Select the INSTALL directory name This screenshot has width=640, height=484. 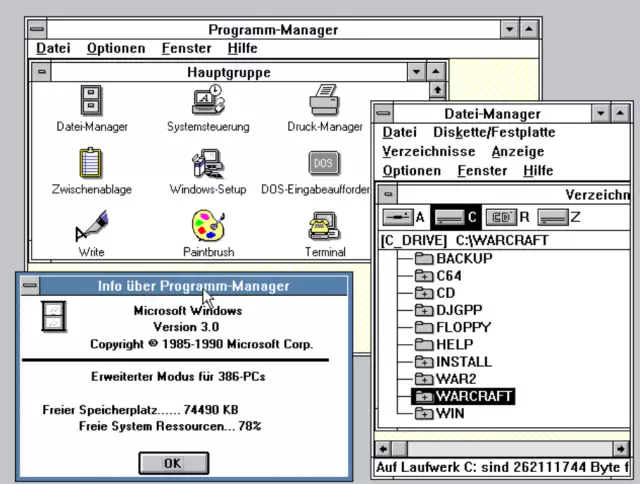(464, 362)
